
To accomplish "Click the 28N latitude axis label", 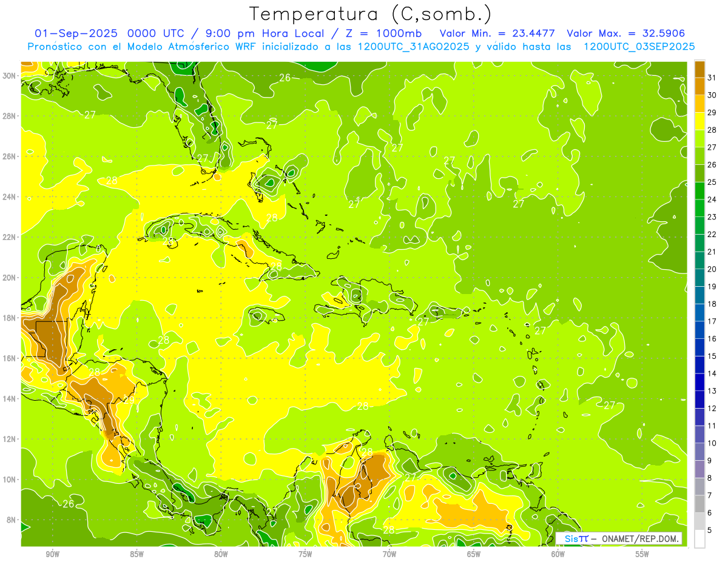I will click(10, 116).
